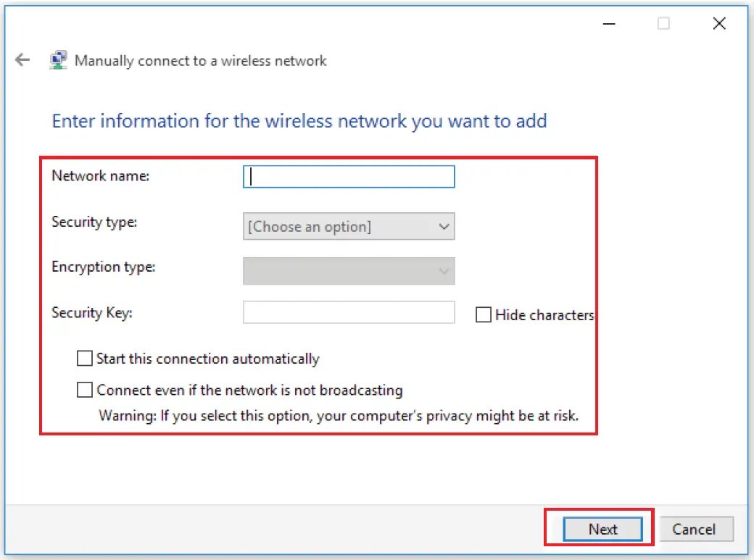Tick Connect even if network not broadcasting
The height and width of the screenshot is (560, 754).
[x=85, y=390]
